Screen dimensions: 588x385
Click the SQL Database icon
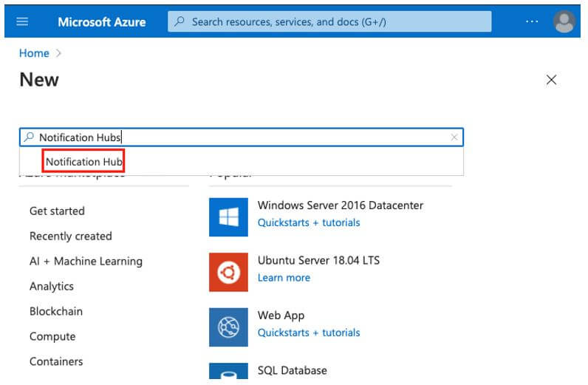click(228, 373)
